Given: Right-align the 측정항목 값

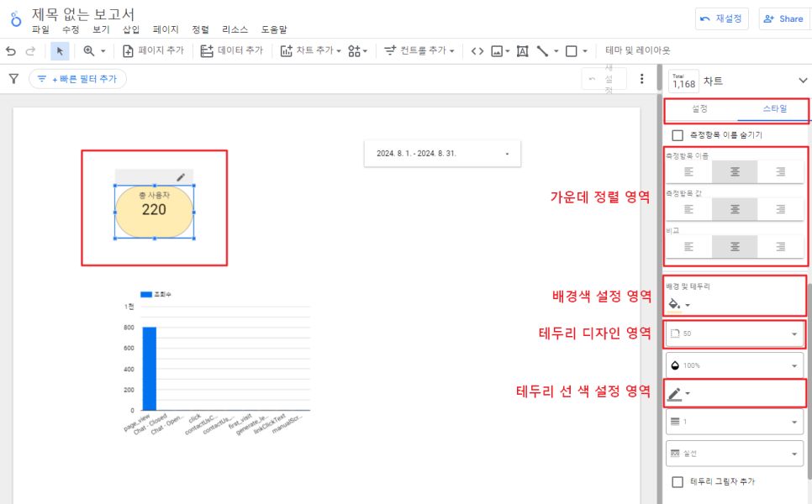Looking at the screenshot, I should pos(780,209).
